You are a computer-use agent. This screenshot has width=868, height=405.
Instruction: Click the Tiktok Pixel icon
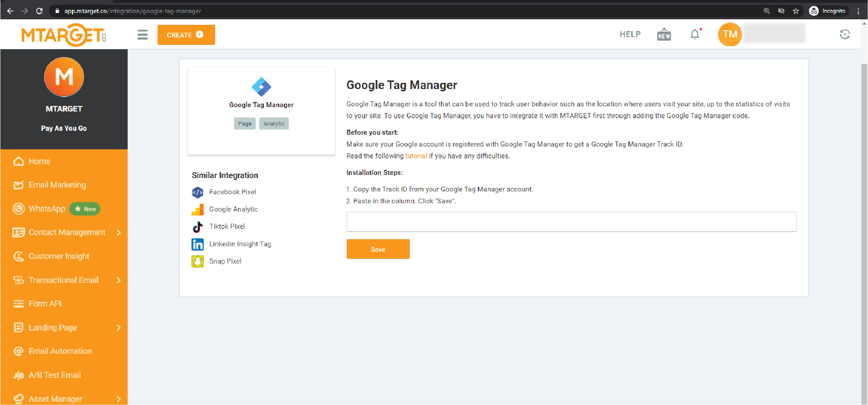197,227
